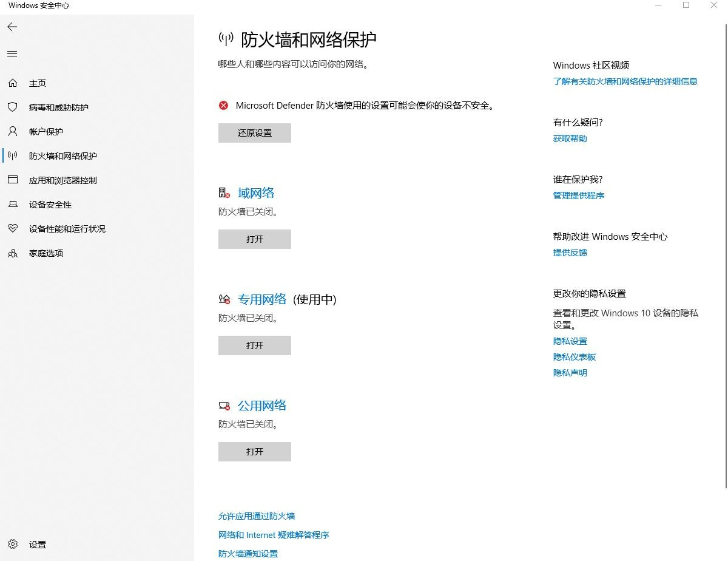
Task: Maximize the Windows 安全中心 window
Action: click(686, 5)
